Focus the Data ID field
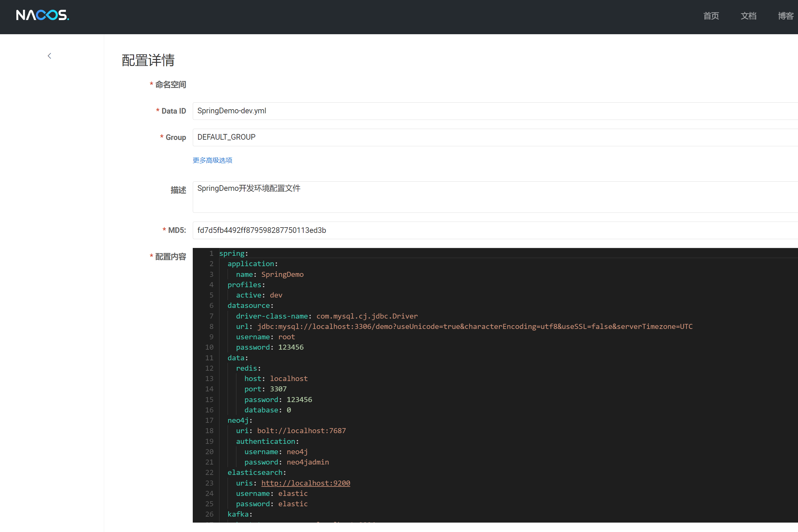Viewport: 798px width, 532px height. point(475,111)
